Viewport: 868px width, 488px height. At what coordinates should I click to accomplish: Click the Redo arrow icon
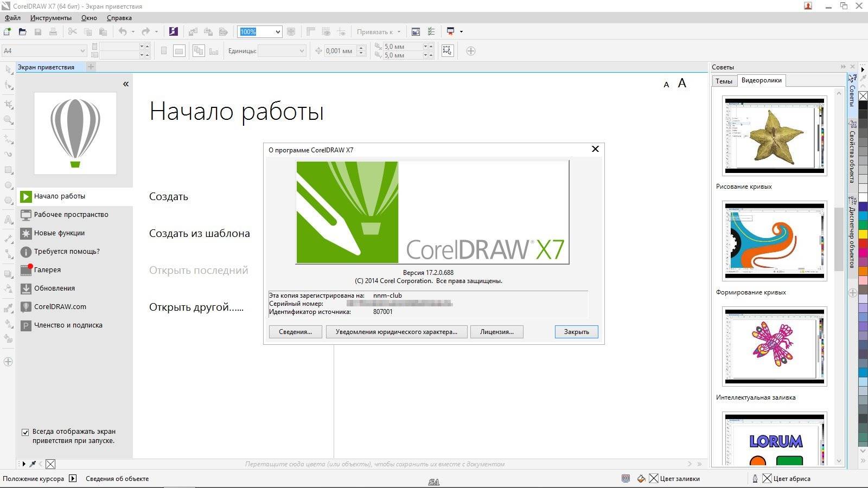click(x=145, y=32)
